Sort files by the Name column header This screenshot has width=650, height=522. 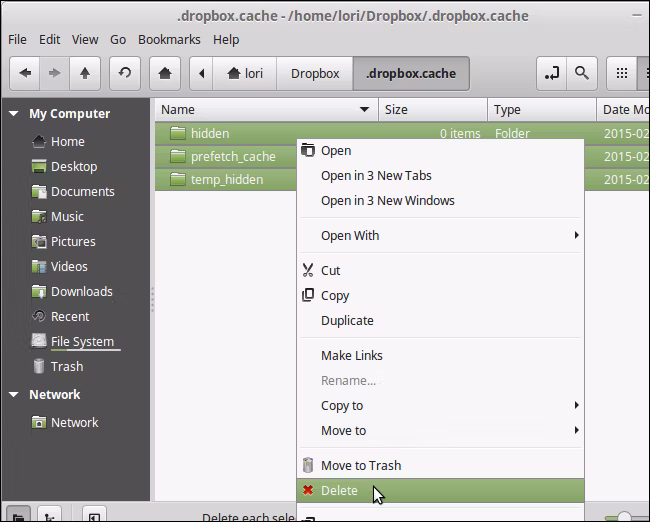coord(266,109)
